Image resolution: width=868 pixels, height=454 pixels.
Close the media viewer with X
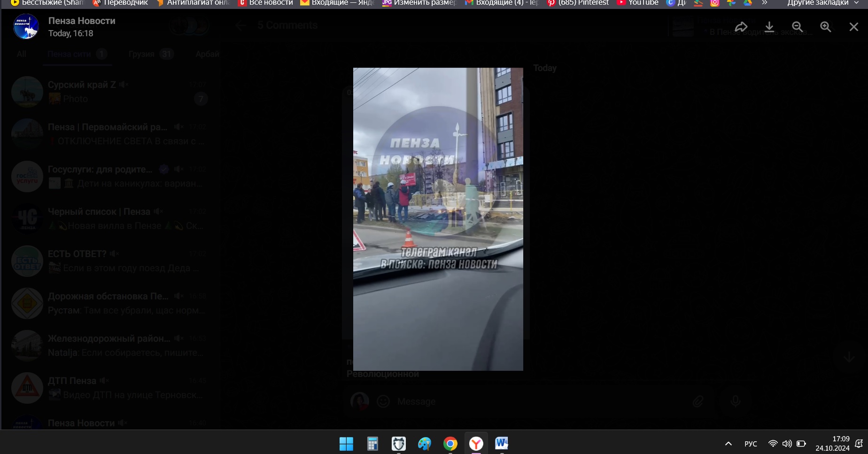[854, 27]
